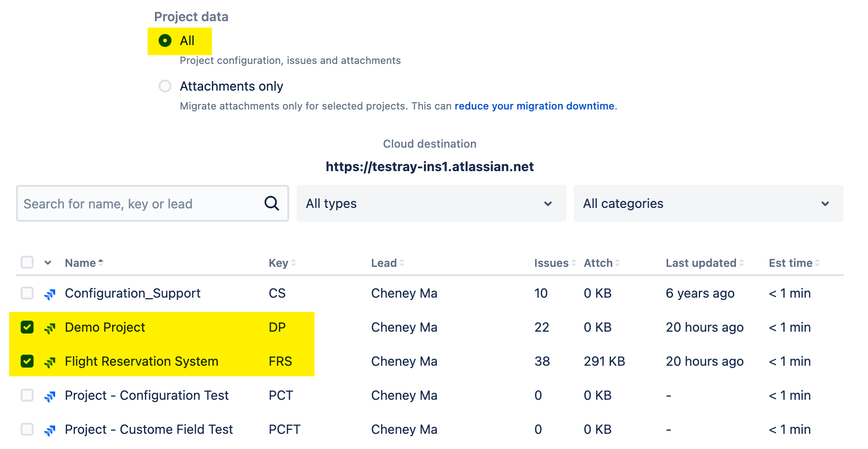Open the All types dropdown
Image resolution: width=868 pixels, height=449 pixels.
431,203
